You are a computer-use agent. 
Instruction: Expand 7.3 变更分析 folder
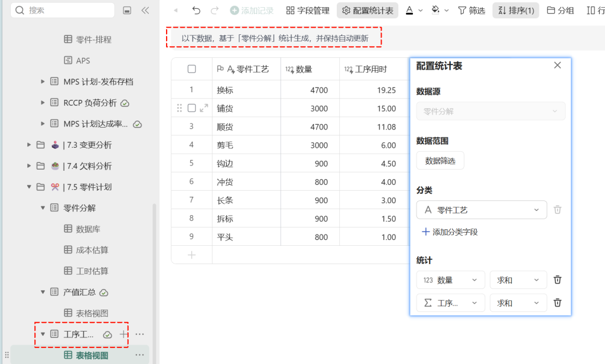29,145
